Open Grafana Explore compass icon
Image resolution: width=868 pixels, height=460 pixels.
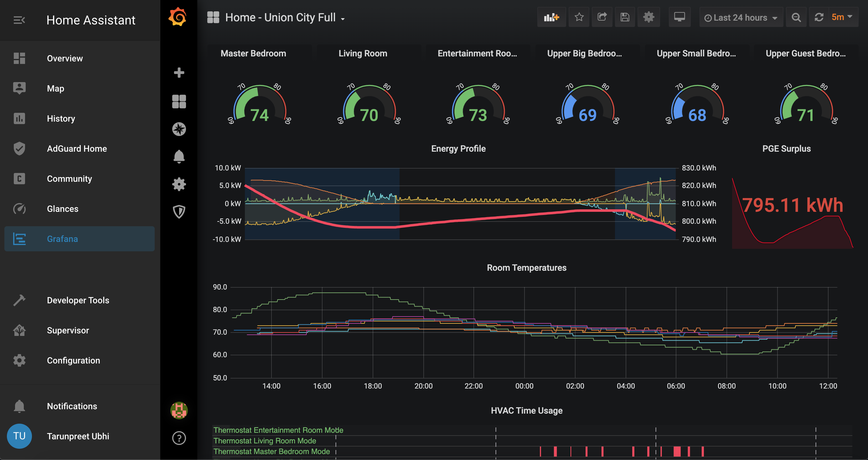point(179,129)
